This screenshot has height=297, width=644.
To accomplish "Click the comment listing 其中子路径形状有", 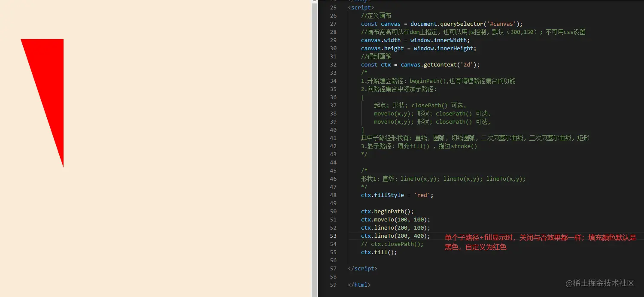I will (475, 138).
